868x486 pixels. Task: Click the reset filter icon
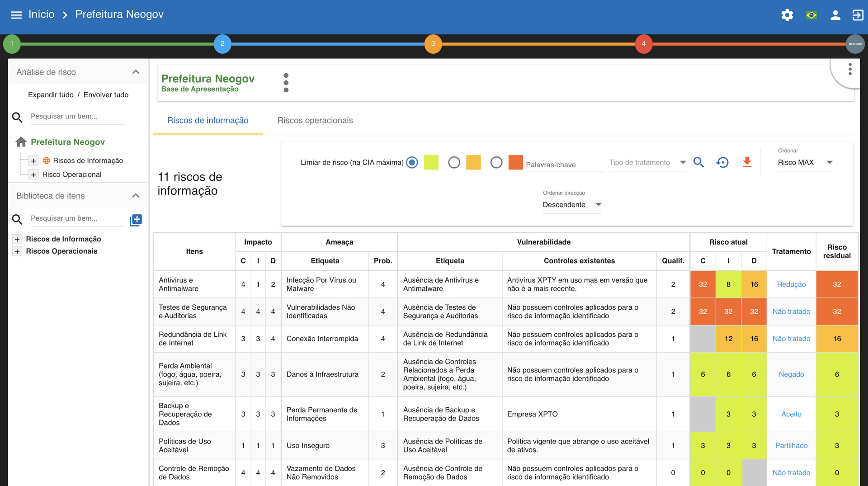[x=722, y=162]
